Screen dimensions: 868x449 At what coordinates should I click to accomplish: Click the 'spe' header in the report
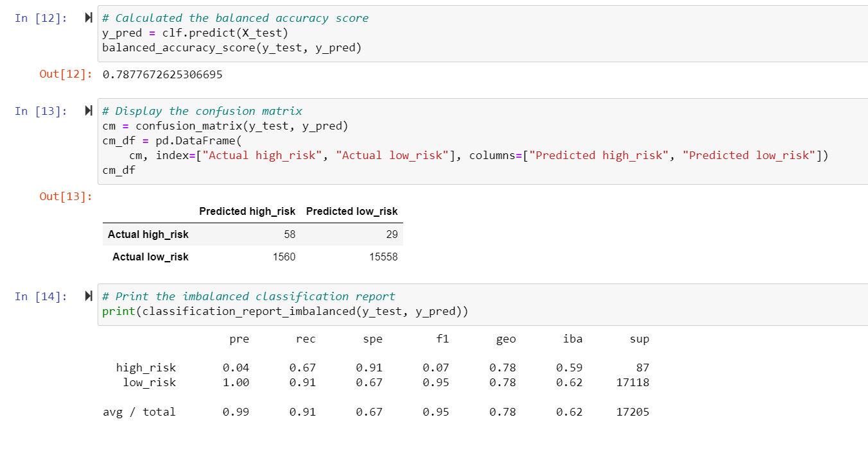coord(373,339)
